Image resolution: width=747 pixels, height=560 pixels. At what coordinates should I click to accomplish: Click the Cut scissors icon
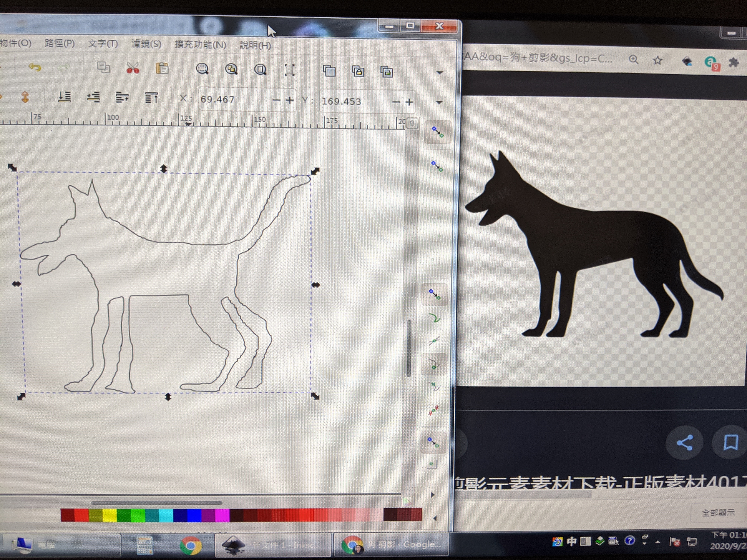[133, 68]
